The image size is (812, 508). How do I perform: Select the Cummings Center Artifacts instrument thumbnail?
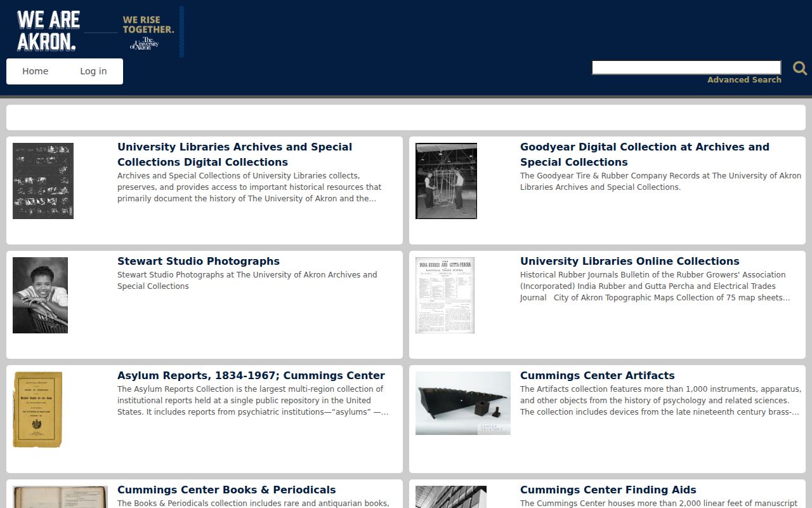463,403
